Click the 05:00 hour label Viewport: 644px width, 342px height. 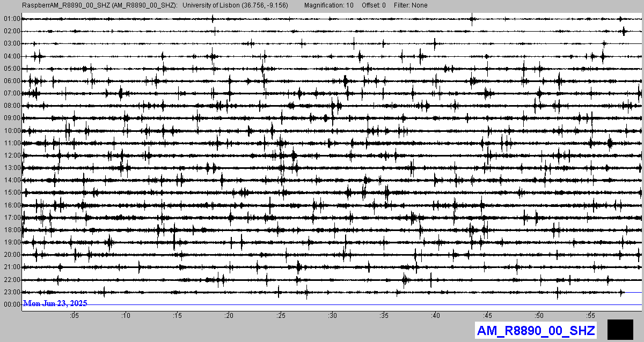12,69
